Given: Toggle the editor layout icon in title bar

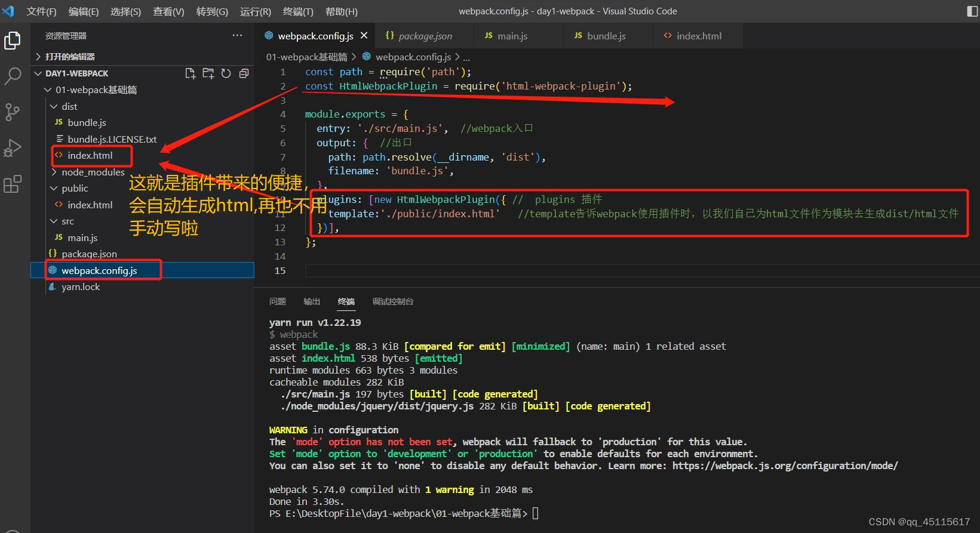Looking at the screenshot, I should coord(972,11).
